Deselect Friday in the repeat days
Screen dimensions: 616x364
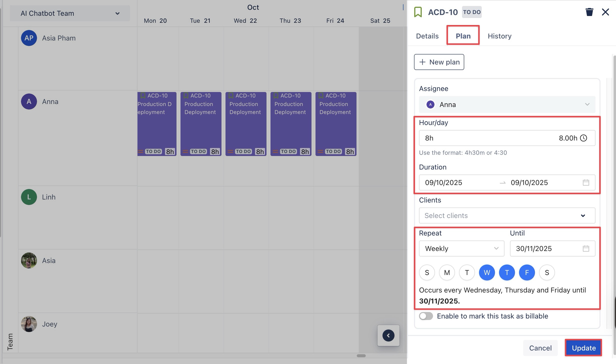pyautogui.click(x=527, y=272)
